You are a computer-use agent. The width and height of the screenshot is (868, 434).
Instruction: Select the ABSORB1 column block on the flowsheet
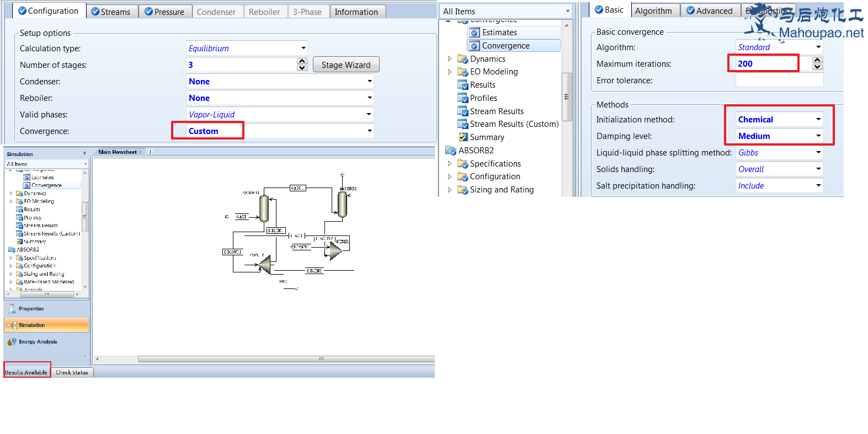click(x=264, y=208)
